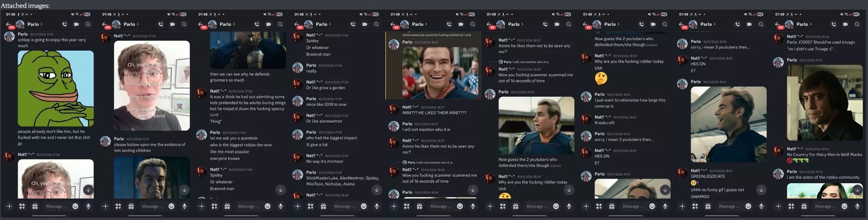Jump to latest messages in Pepe frog screenshot
This screenshot has height=220, width=868.
pyautogui.click(x=88, y=190)
